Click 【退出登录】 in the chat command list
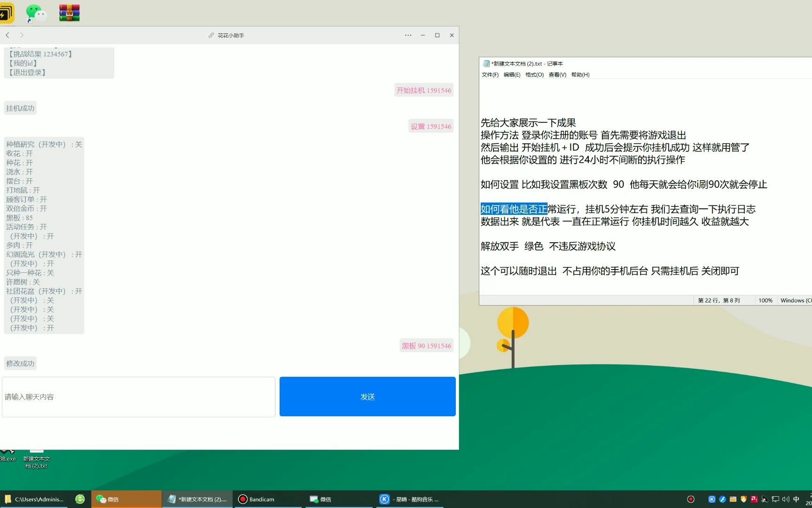Screen dimensions: 812x508 tap(27, 72)
